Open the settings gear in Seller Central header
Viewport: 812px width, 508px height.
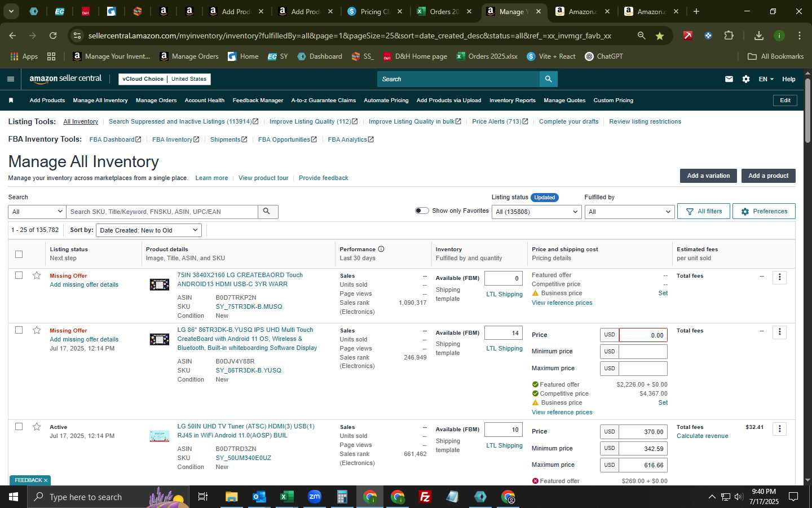746,79
